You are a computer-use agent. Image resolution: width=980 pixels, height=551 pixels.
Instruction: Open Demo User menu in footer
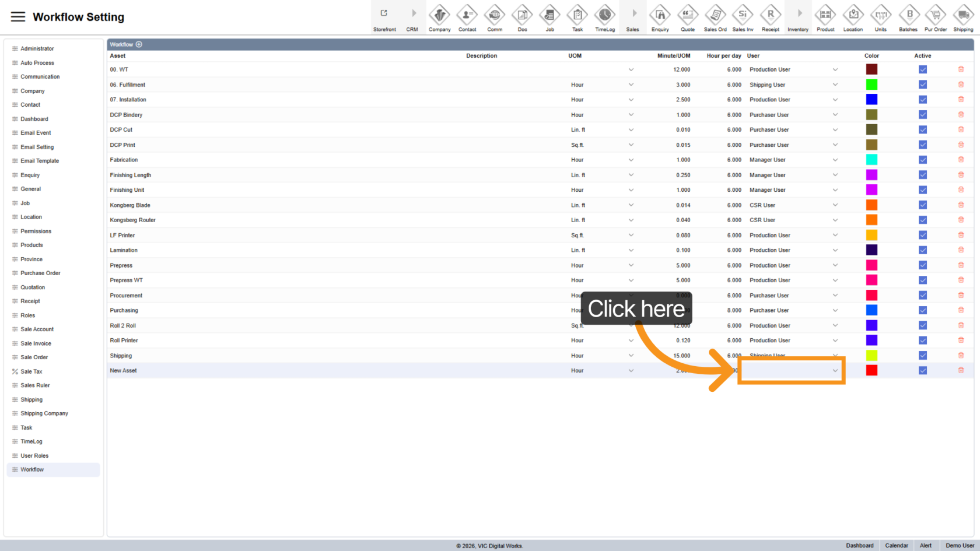point(960,546)
